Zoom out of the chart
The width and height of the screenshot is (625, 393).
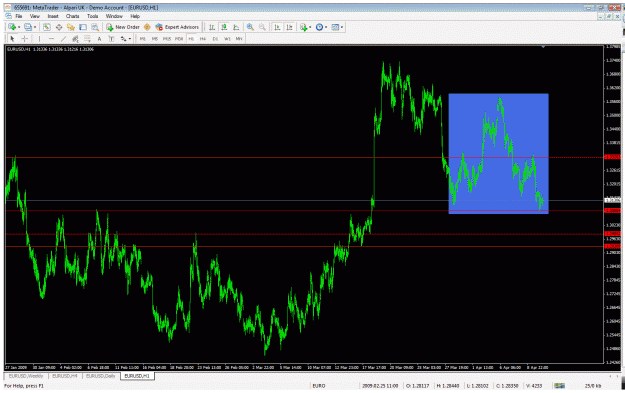[262, 27]
